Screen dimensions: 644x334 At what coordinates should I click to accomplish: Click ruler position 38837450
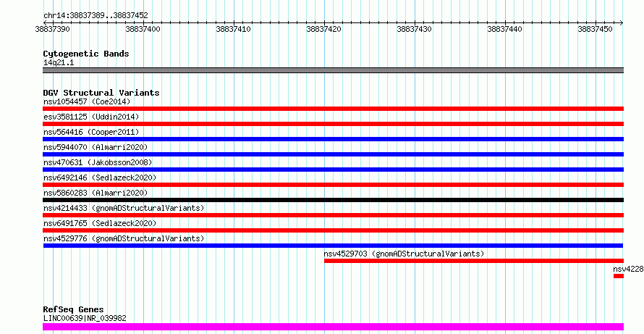point(595,29)
